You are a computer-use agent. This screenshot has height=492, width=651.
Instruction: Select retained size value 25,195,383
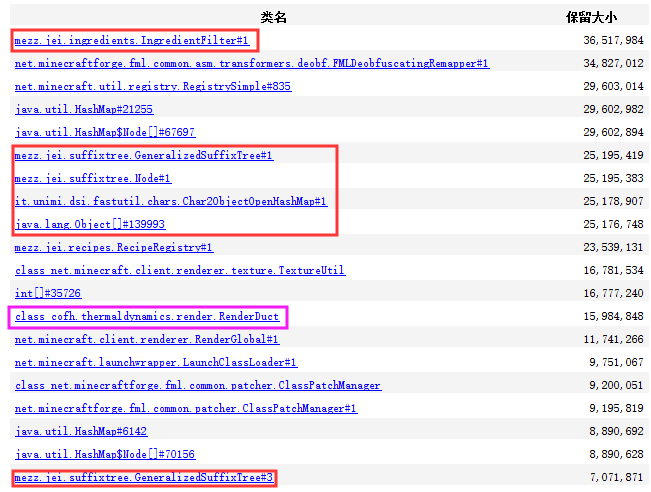tap(613, 179)
